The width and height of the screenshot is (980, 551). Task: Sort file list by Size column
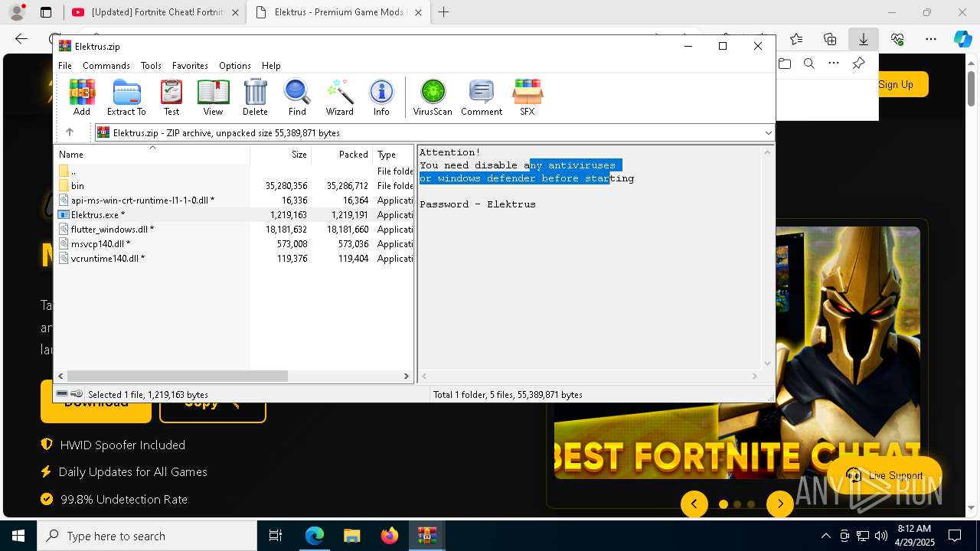click(280, 155)
